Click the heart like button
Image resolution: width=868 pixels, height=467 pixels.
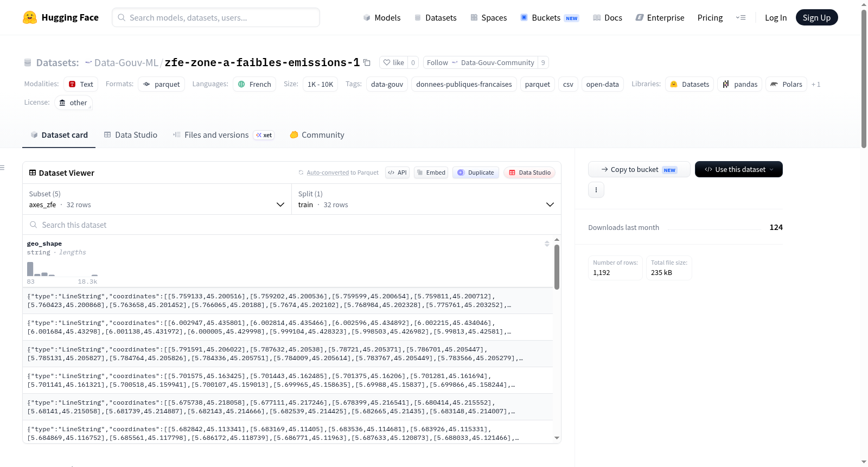(394, 62)
